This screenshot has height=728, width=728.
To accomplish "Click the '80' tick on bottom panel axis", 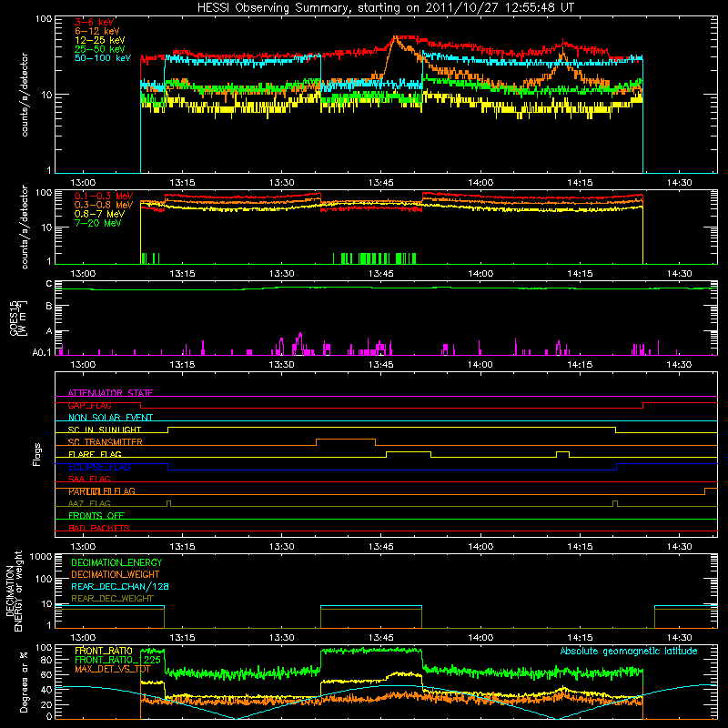I will [46, 660].
